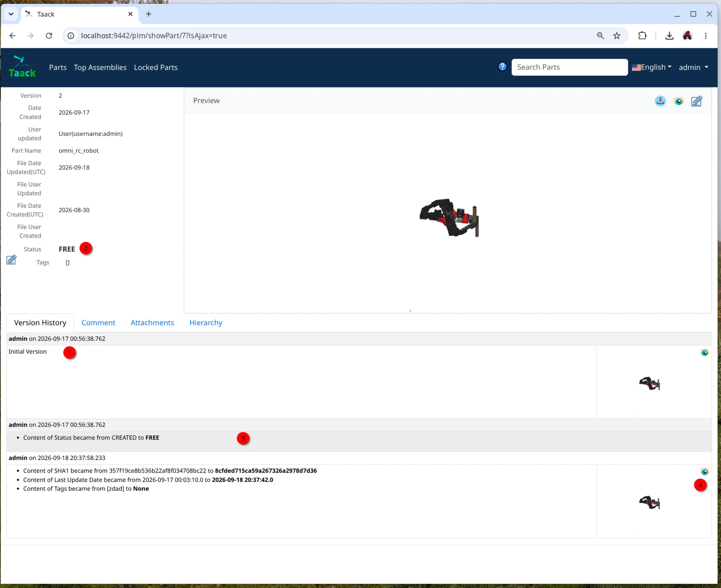This screenshot has height=588, width=721.
Task: Open the browser extensions puzzle icon
Action: (x=642, y=35)
